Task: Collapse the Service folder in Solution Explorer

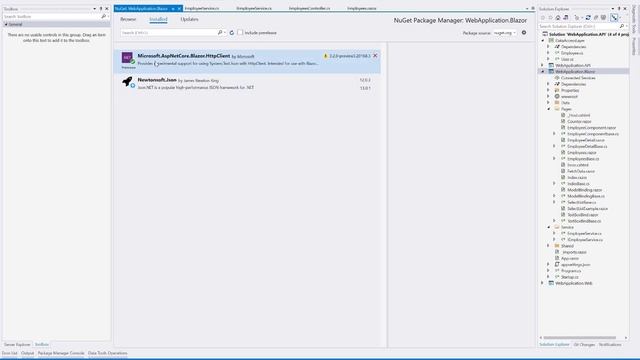Action: pyautogui.click(x=549, y=227)
